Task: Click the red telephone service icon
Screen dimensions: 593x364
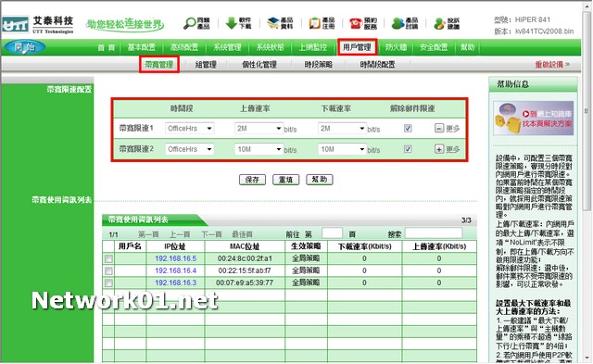Action: pos(356,23)
